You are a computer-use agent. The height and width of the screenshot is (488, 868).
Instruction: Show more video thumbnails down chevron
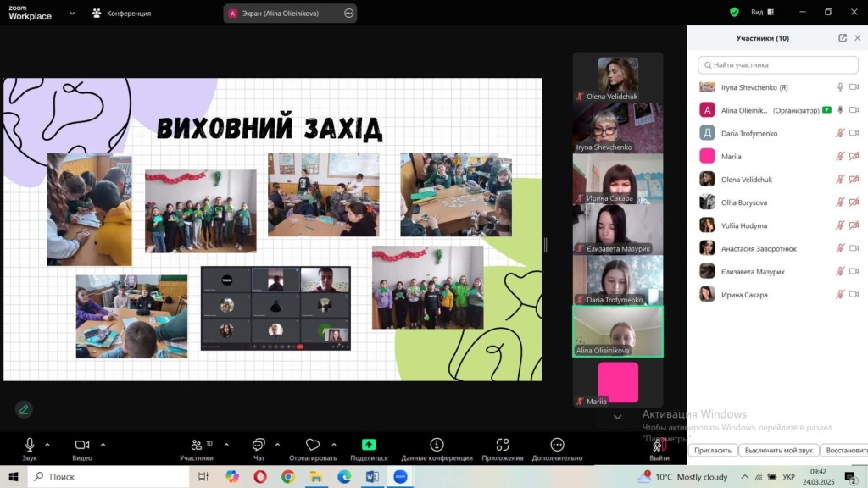(x=617, y=417)
